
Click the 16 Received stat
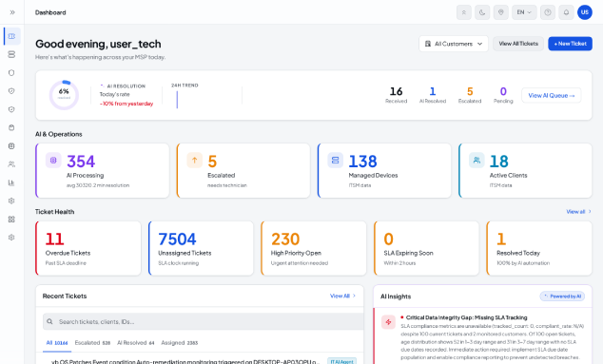(396, 94)
